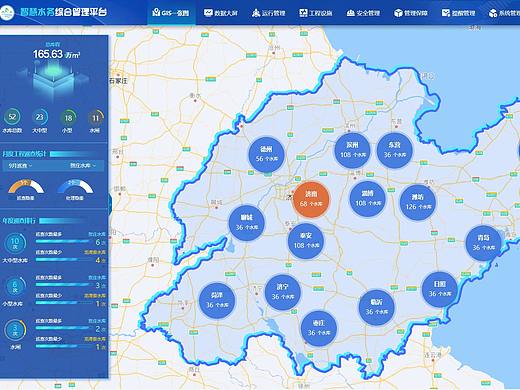Click the 165.63 万m³ total capacity value
This screenshot has height=390, width=520.
56,54
